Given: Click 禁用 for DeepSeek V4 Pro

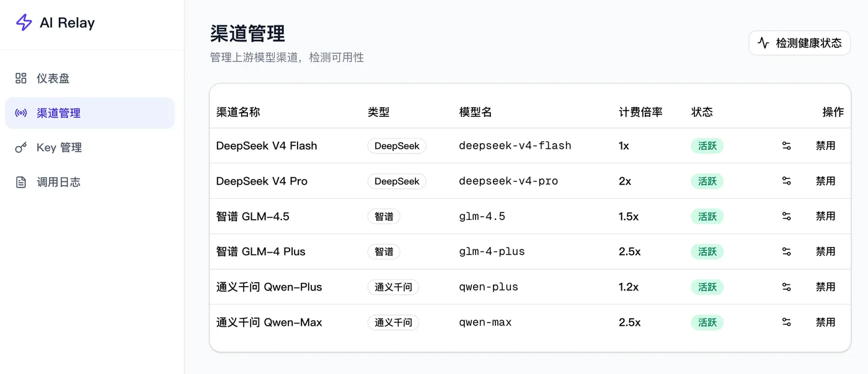Looking at the screenshot, I should point(826,181).
